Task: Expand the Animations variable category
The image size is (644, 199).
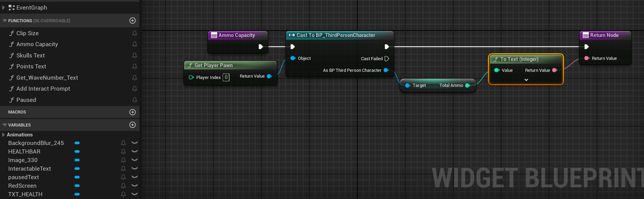Action: click(3, 135)
